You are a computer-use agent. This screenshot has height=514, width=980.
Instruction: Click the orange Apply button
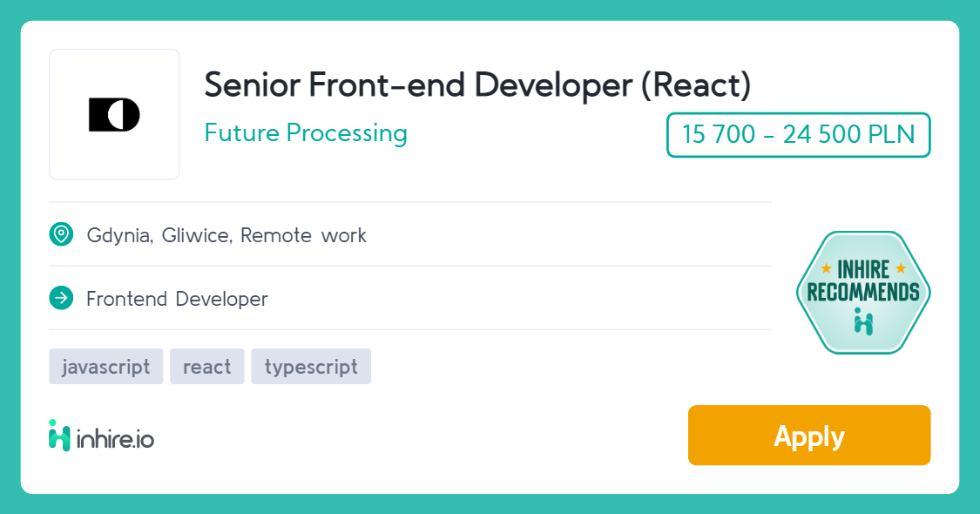(x=809, y=436)
